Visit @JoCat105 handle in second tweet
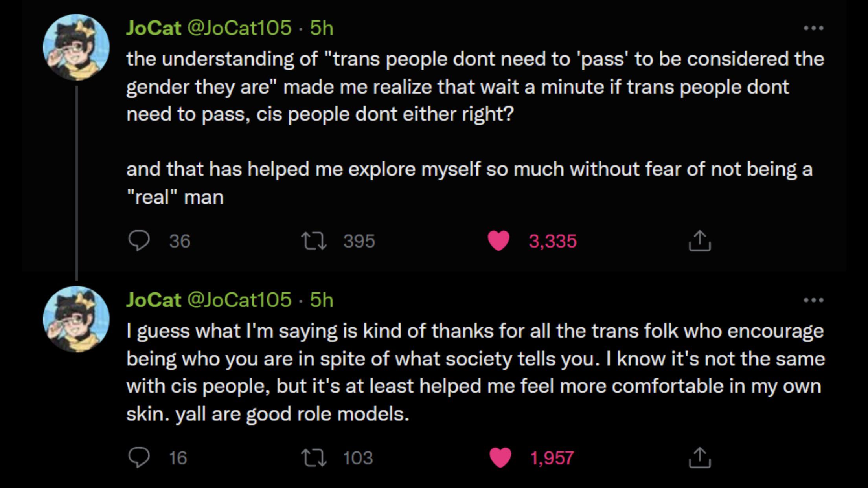 click(x=239, y=300)
